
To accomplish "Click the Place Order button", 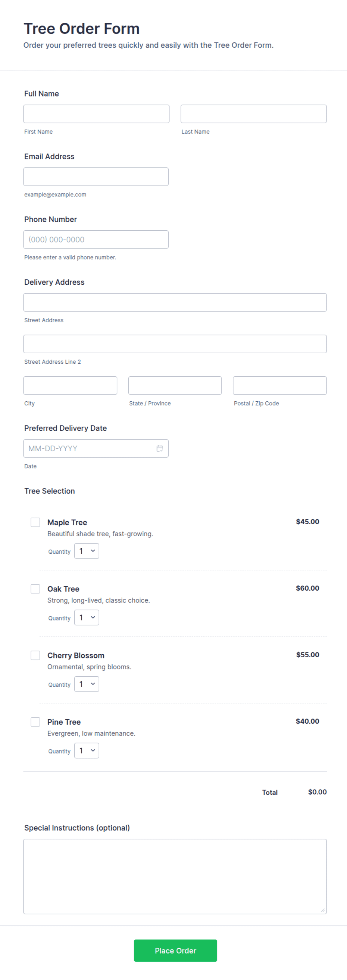I will point(175,951).
